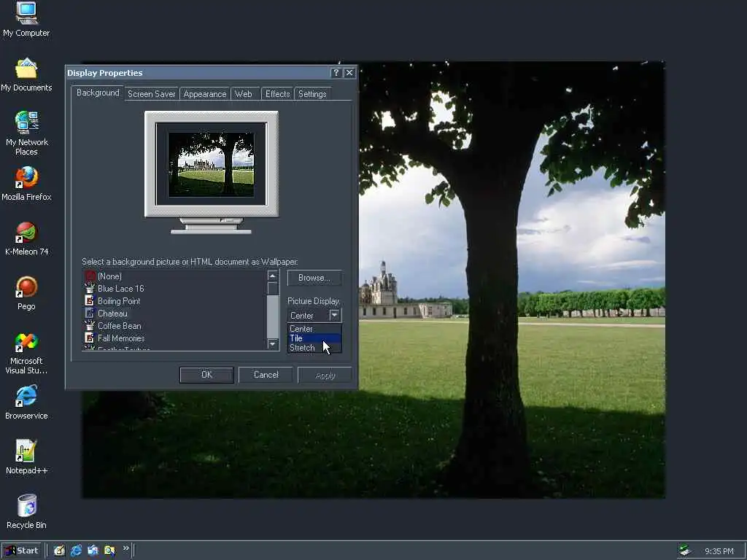Click the Browse... button
747x560 pixels.
coord(314,278)
